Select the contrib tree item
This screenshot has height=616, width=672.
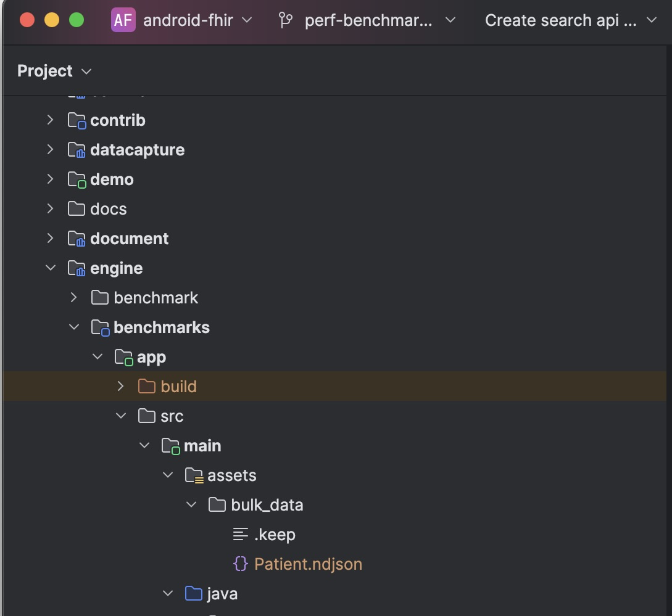tap(117, 120)
